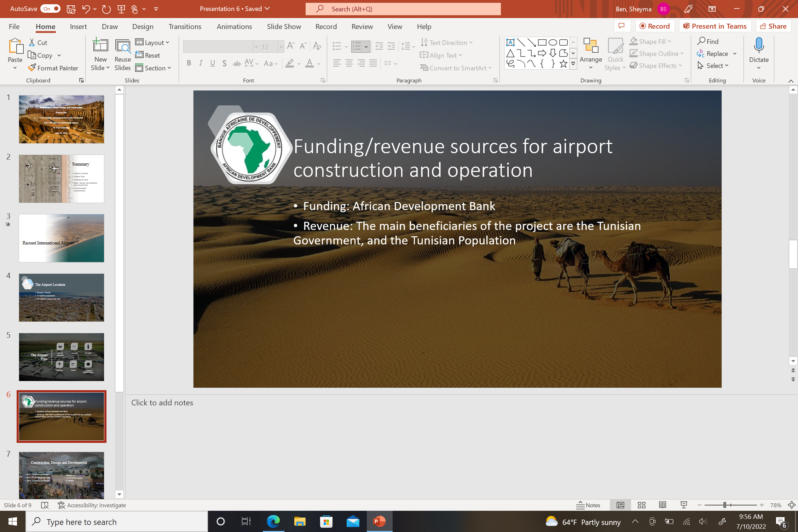Toggle AutoSave switch off

click(x=50, y=9)
